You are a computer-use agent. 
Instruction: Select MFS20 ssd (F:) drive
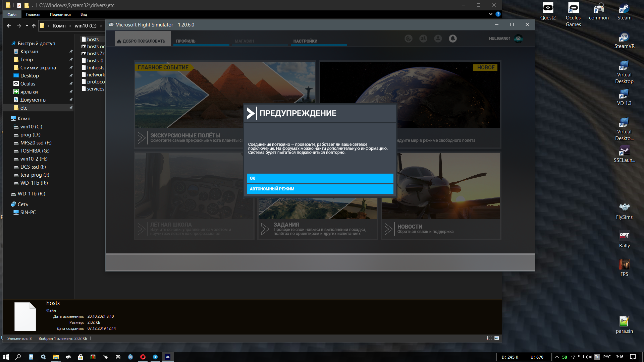click(36, 143)
